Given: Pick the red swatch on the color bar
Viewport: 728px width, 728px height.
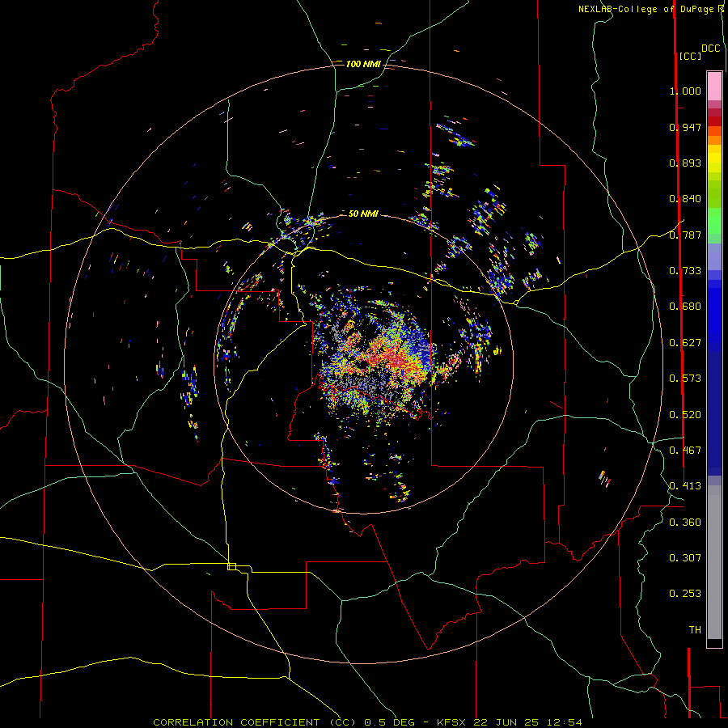Looking at the screenshot, I should [x=714, y=121].
